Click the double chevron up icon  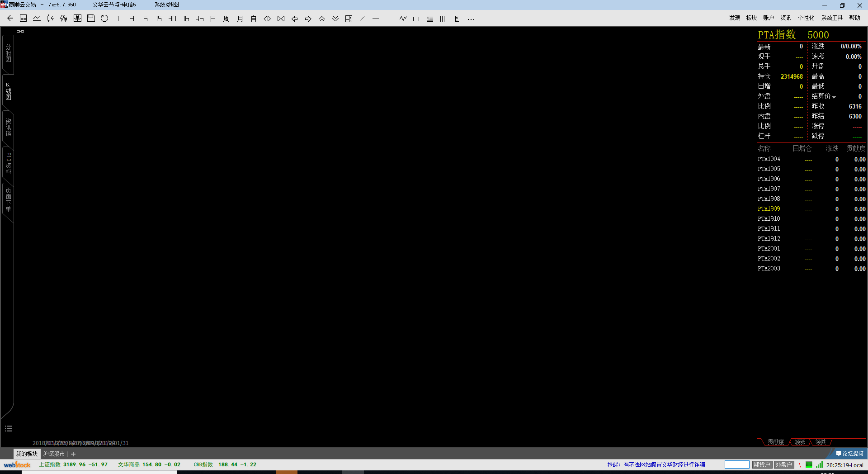(322, 19)
